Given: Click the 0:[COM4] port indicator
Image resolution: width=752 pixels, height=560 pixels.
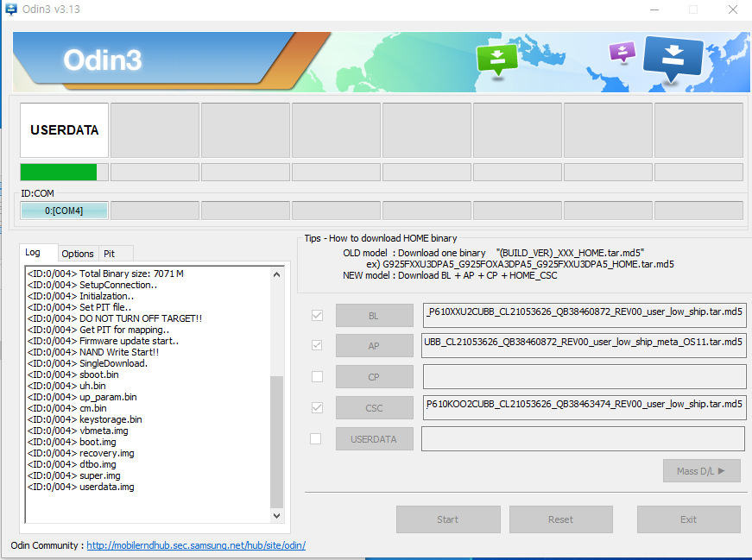Looking at the screenshot, I should 64,211.
